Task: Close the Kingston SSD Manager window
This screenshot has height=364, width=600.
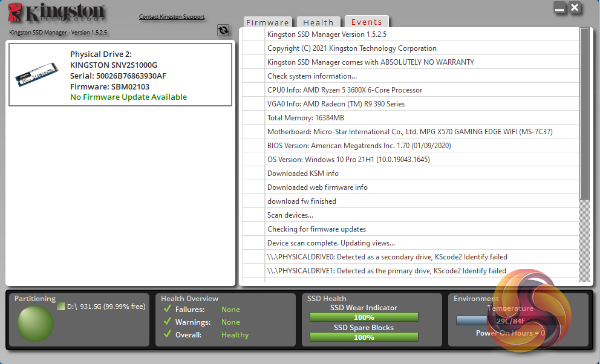Action: pyautogui.click(x=575, y=8)
